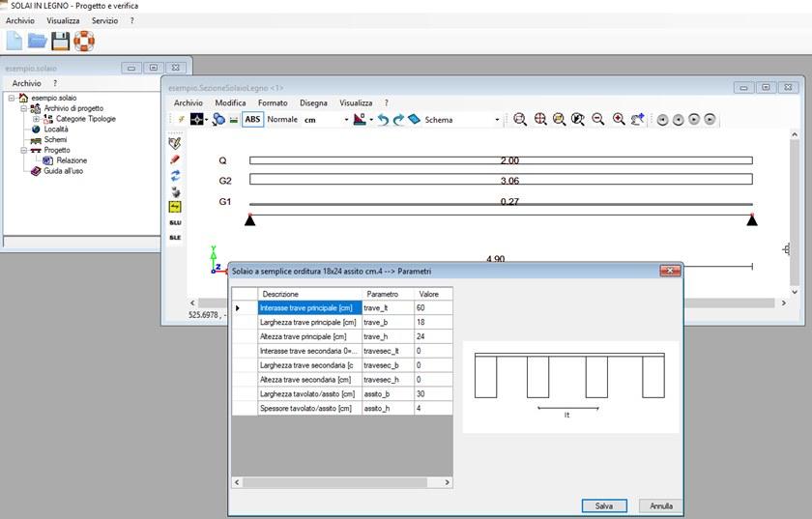This screenshot has height=519, width=812.
Task: Collapse the Archivio di progetto tree node
Action: click(23, 108)
